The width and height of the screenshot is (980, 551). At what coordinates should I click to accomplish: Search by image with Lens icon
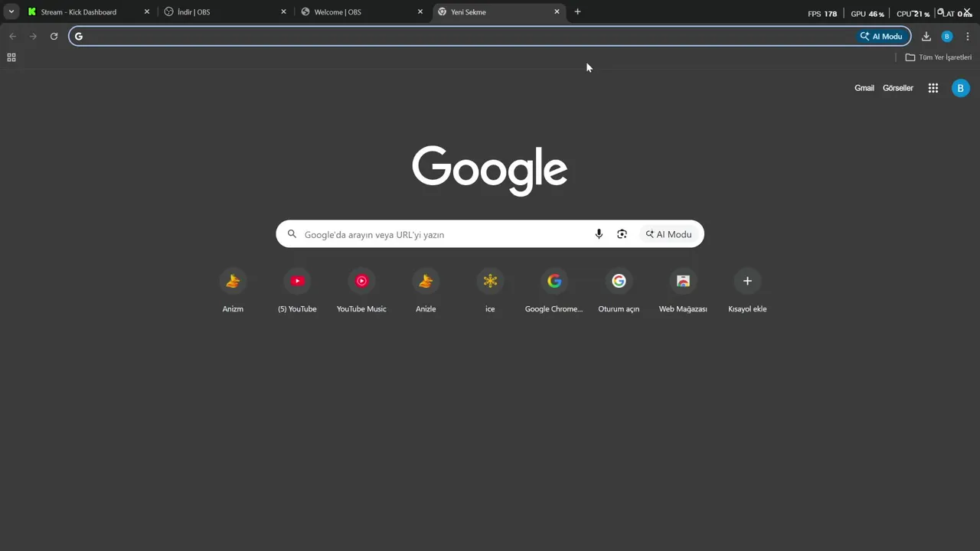click(622, 234)
